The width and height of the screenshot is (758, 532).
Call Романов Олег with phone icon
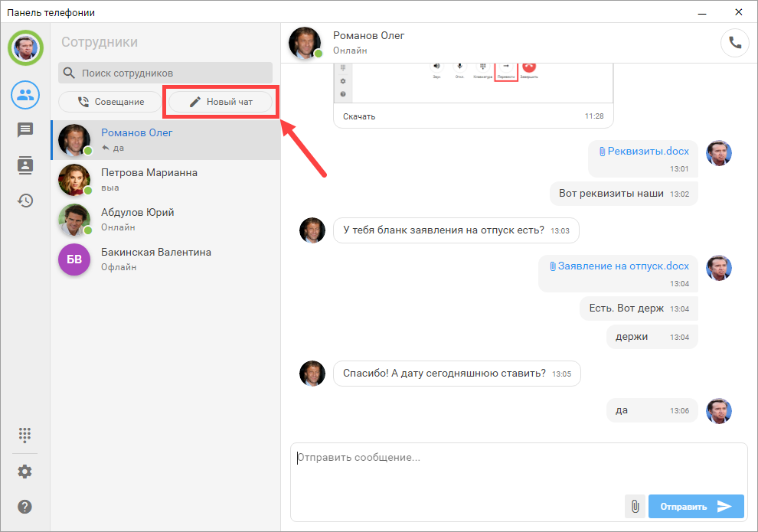(735, 43)
